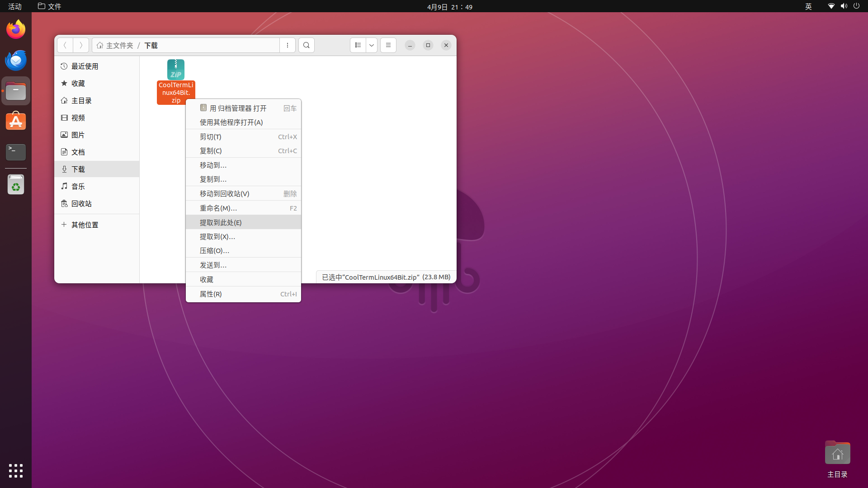This screenshot has height=488, width=868.
Task: Select the CoolTermLinux64Bit.zip file icon
Action: pyautogui.click(x=176, y=70)
